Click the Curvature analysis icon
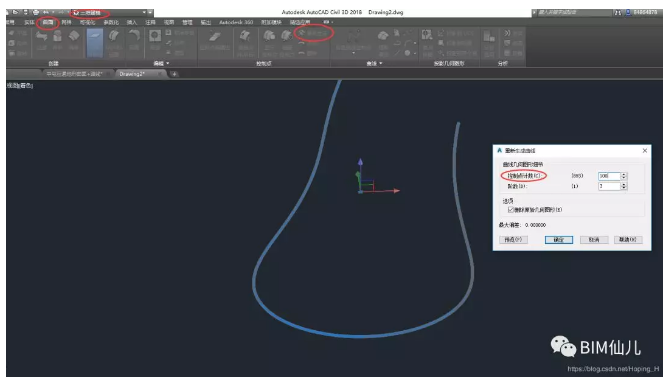 [x=507, y=43]
